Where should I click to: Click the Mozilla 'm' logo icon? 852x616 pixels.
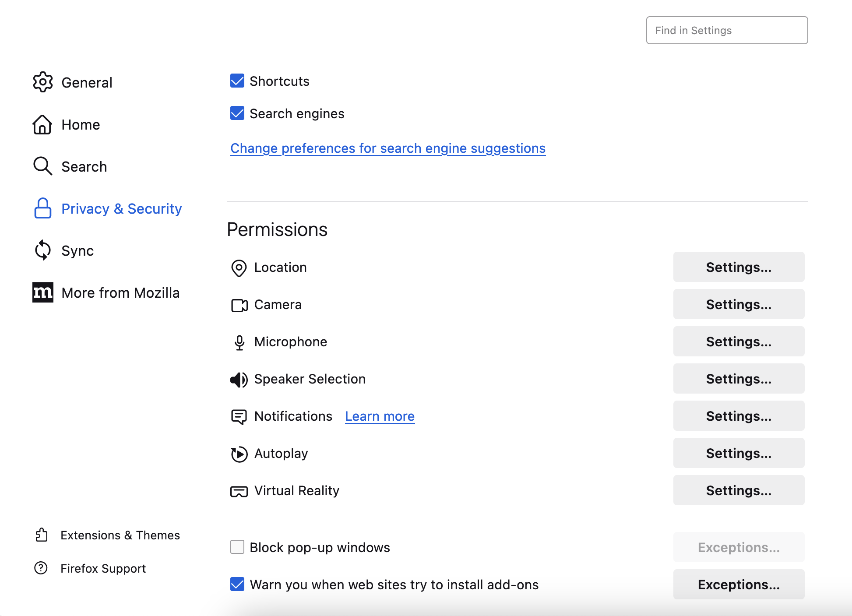point(42,292)
